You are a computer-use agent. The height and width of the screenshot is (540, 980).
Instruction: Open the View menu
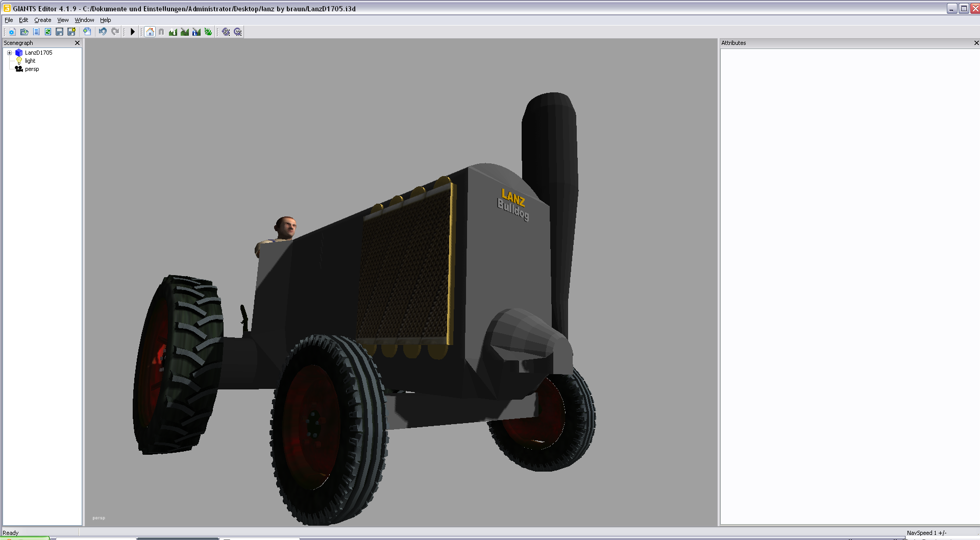[x=63, y=20]
